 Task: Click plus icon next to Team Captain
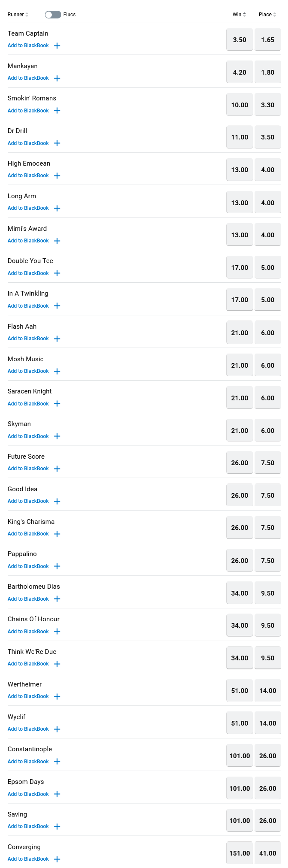pos(57,45)
